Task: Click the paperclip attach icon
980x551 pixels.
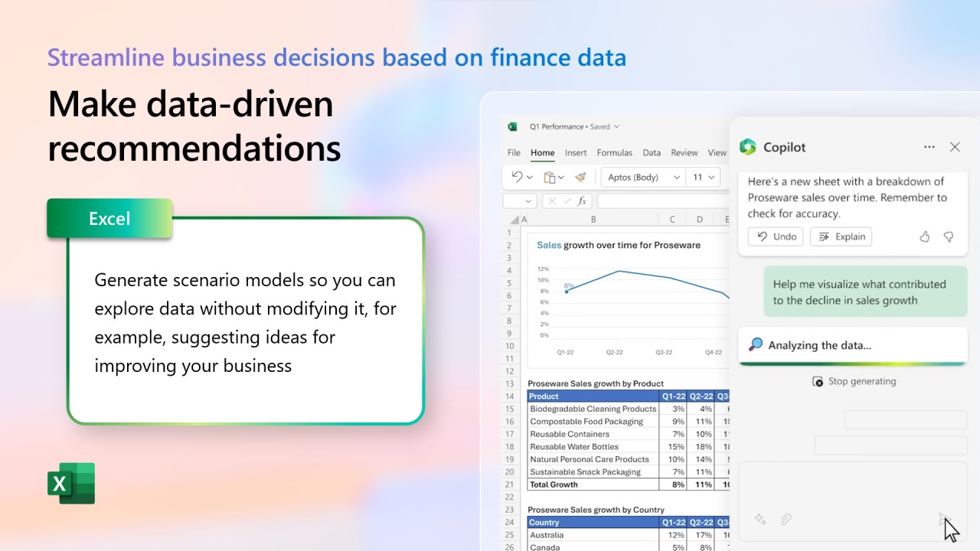Action: point(786,519)
